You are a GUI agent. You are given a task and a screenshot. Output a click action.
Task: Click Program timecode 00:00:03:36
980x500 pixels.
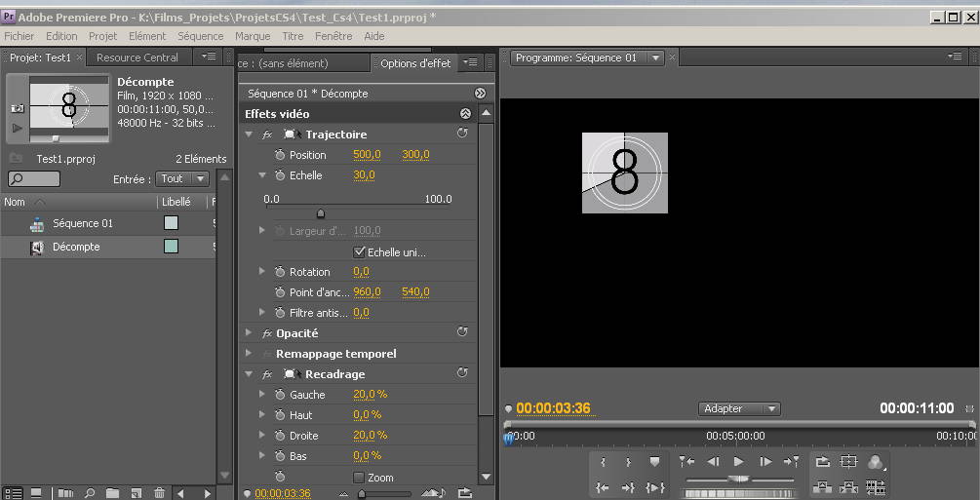(553, 408)
